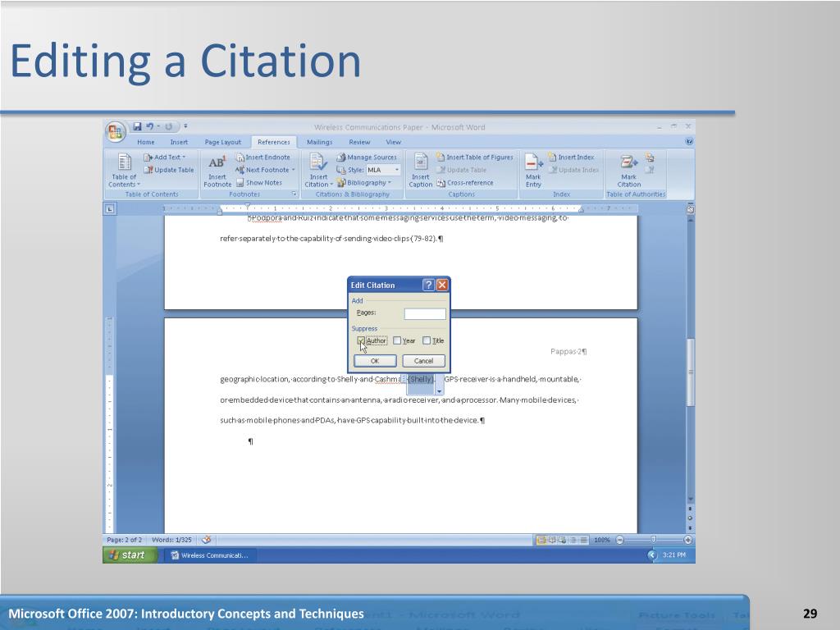Click the Redo icon in the title bar
The width and height of the screenshot is (840, 630).
[168, 126]
